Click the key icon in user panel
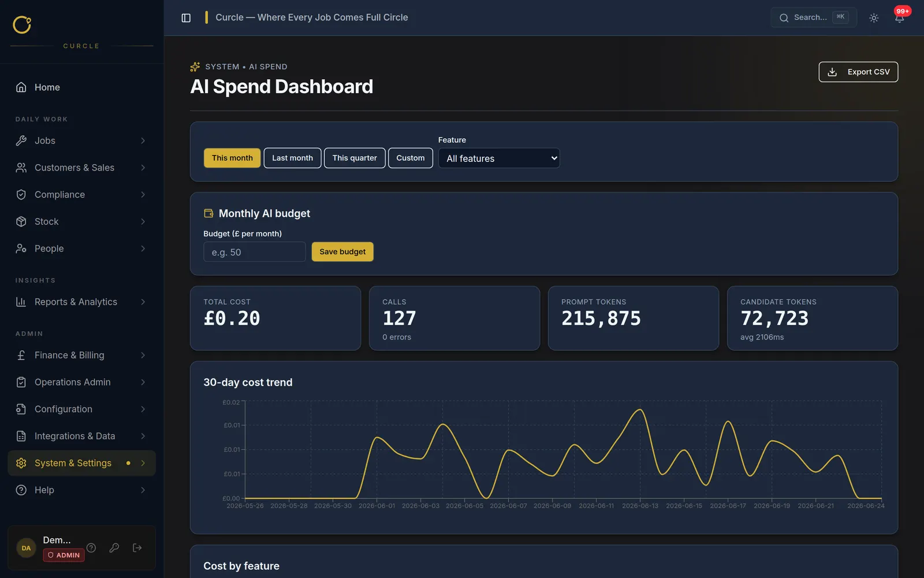The image size is (924, 578). (114, 547)
